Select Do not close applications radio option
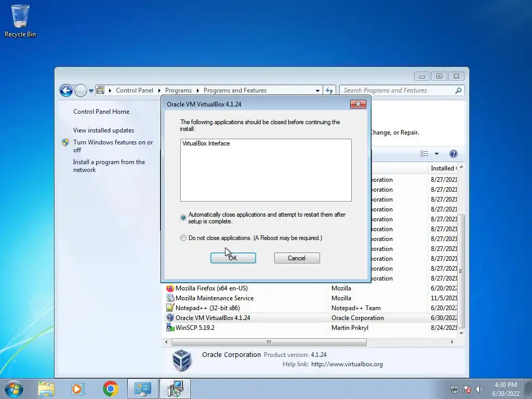This screenshot has height=399, width=532. coord(183,238)
